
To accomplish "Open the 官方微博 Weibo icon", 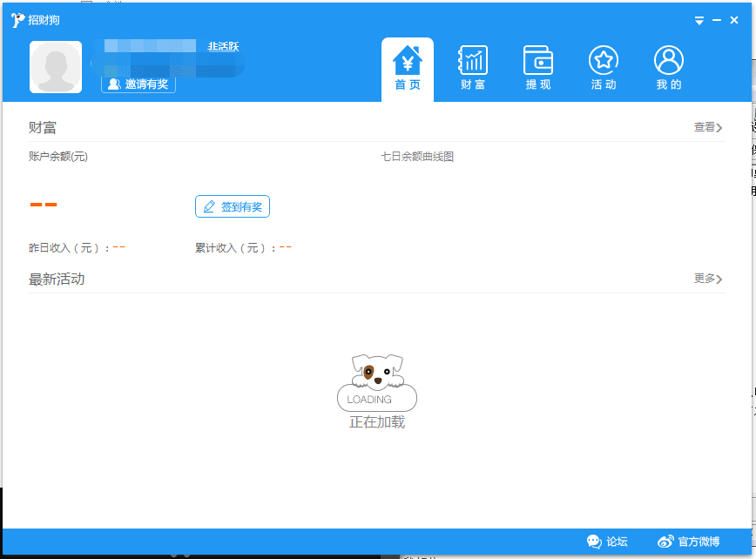I will pyautogui.click(x=666, y=541).
